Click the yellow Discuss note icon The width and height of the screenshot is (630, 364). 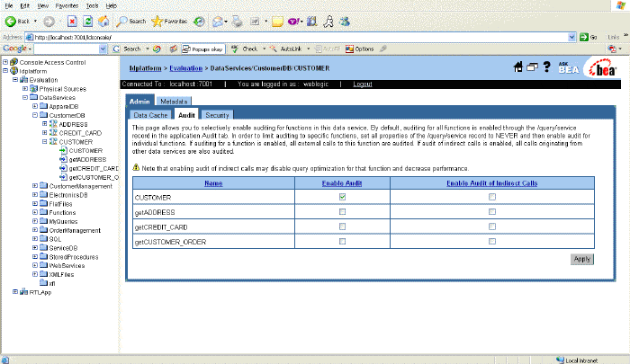tap(277, 22)
